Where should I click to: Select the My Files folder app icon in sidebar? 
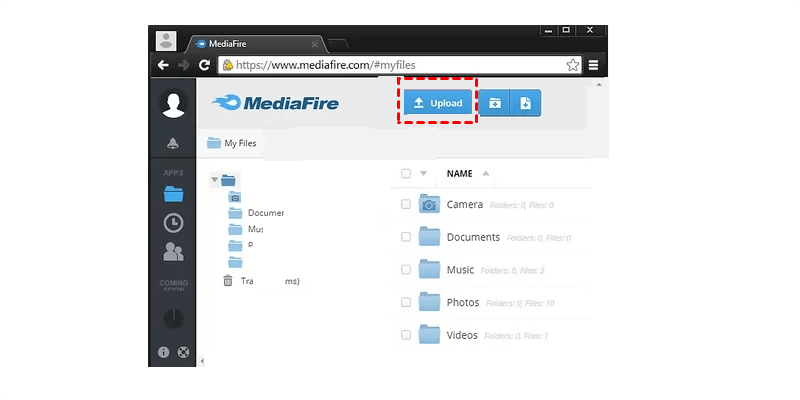pos(173,194)
